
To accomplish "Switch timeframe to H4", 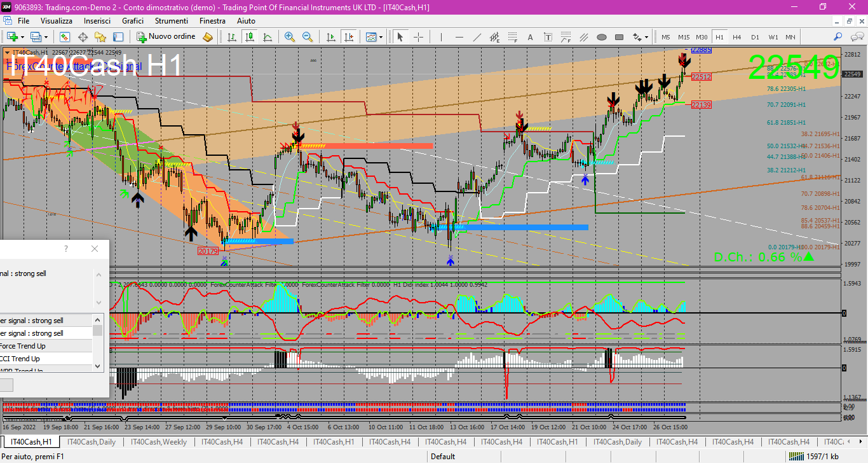I will click(x=737, y=37).
